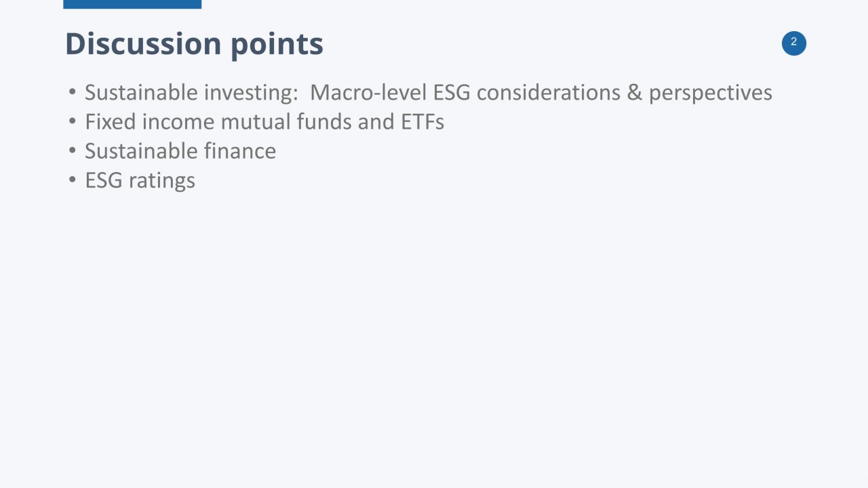This screenshot has height=488, width=868.
Task: Click the word "mutual" in second bullet
Action: click(x=255, y=122)
